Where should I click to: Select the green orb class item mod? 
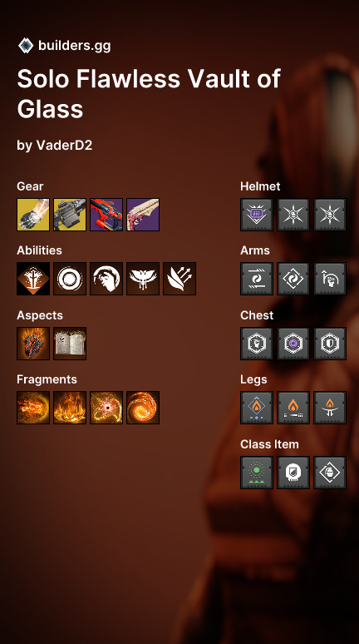pyautogui.click(x=257, y=473)
